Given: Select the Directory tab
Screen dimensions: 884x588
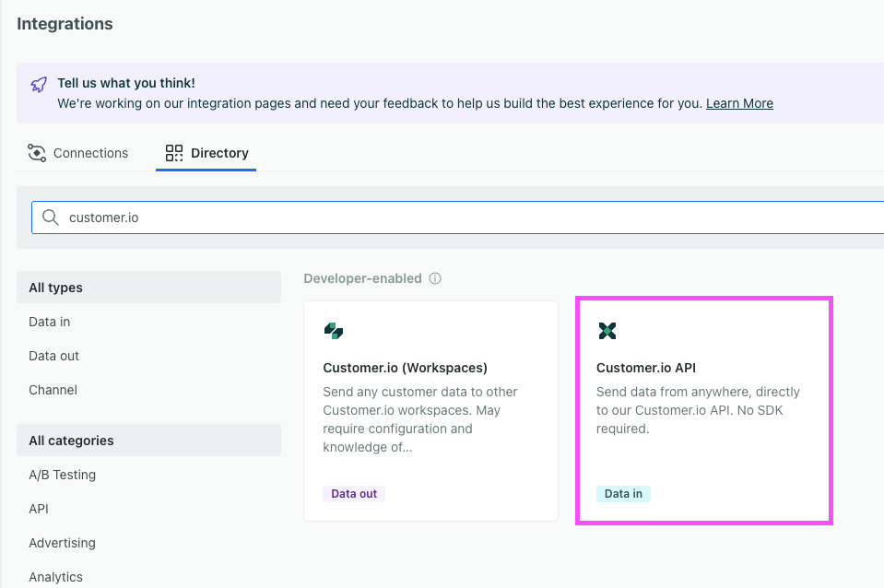Looking at the screenshot, I should click(206, 153).
